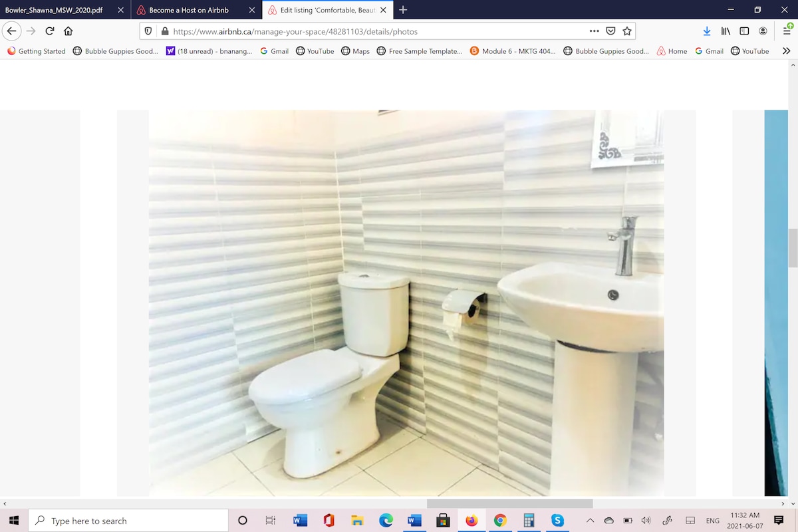
Task: Open the page actions three-dot menu
Action: point(594,31)
